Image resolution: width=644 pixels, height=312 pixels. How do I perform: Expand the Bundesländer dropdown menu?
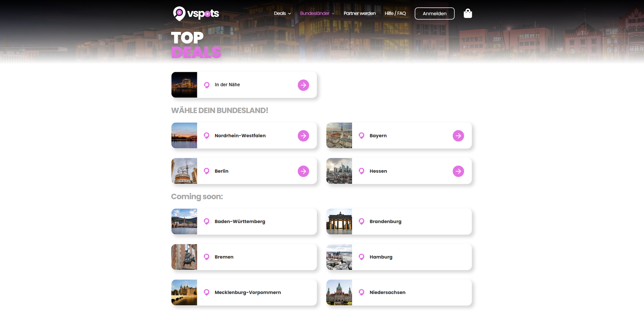point(315,13)
